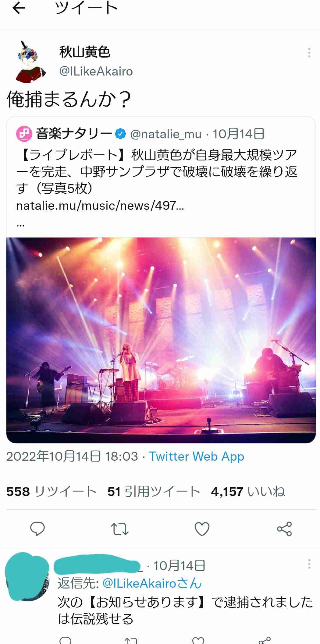
Task: Open @ILikeAkairo mention in the reply
Action: 140,583
